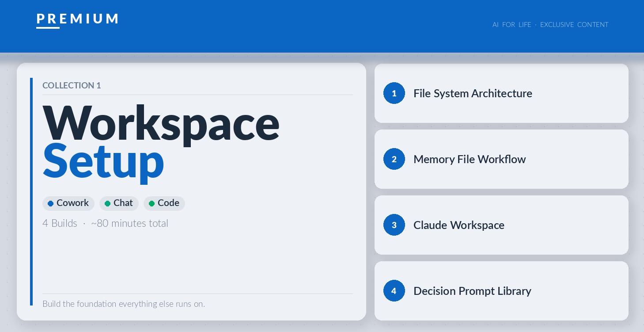Click the numbered badge 1 icon
The image size is (644, 332).
pos(394,93)
